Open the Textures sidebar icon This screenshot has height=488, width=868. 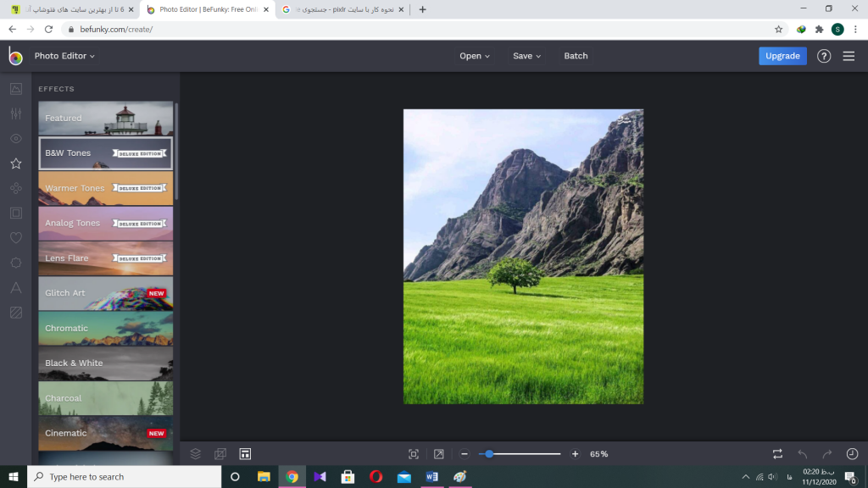click(16, 313)
